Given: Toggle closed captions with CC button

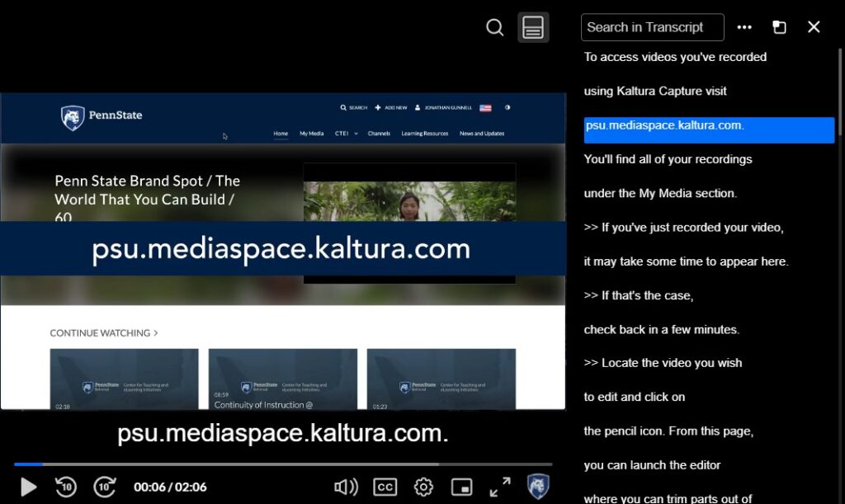Looking at the screenshot, I should coord(385,487).
